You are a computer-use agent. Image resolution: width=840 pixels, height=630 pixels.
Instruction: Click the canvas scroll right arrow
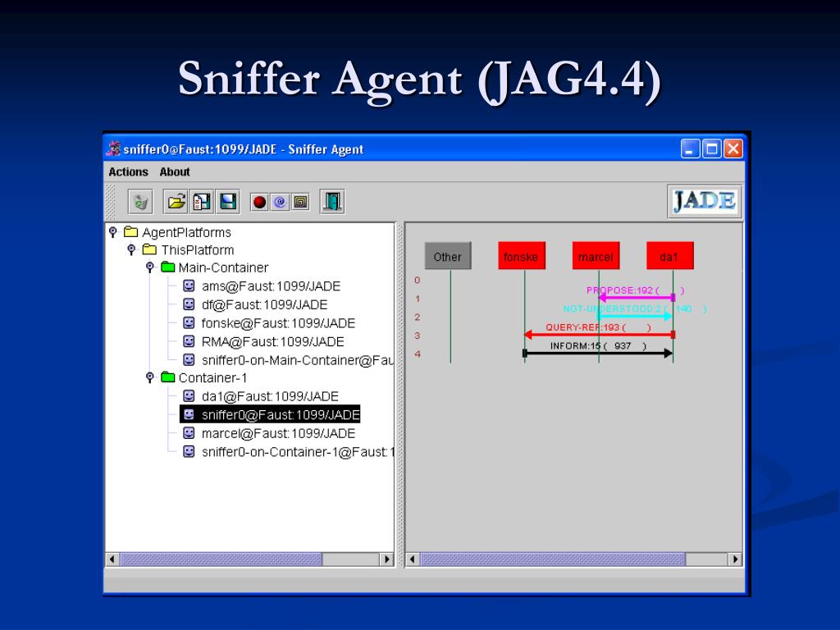[x=736, y=559]
